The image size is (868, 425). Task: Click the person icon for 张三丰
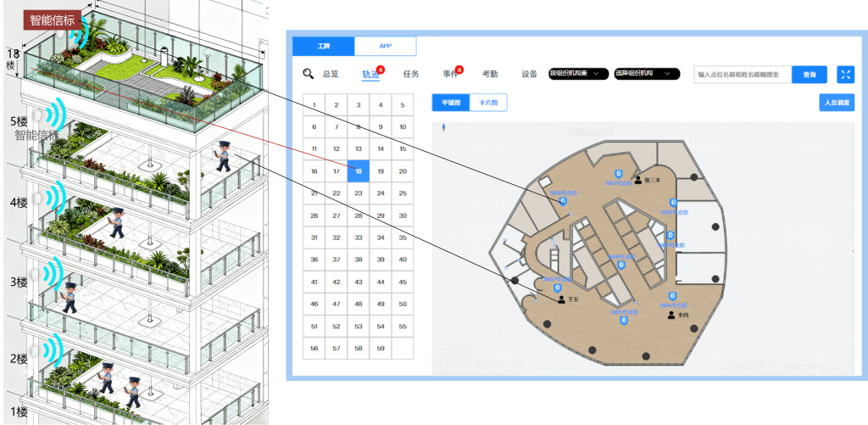pos(637,180)
